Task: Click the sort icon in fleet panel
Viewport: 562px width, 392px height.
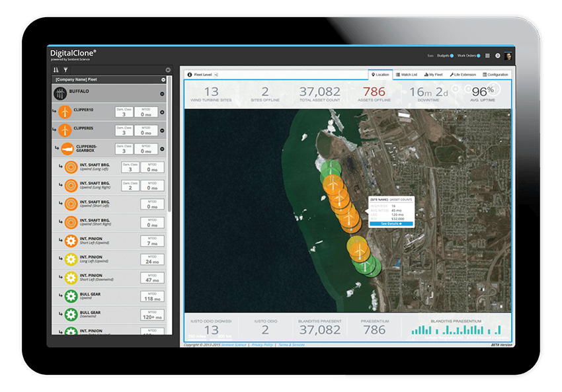Action: (56, 69)
